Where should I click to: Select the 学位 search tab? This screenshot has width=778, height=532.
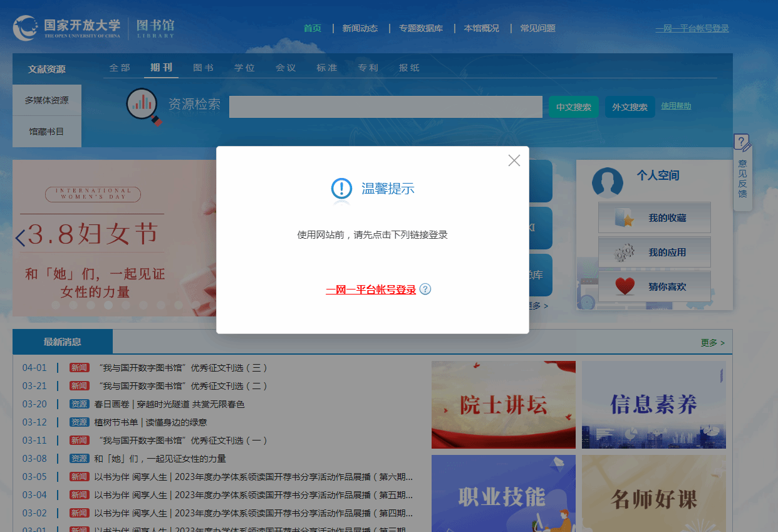click(x=244, y=68)
